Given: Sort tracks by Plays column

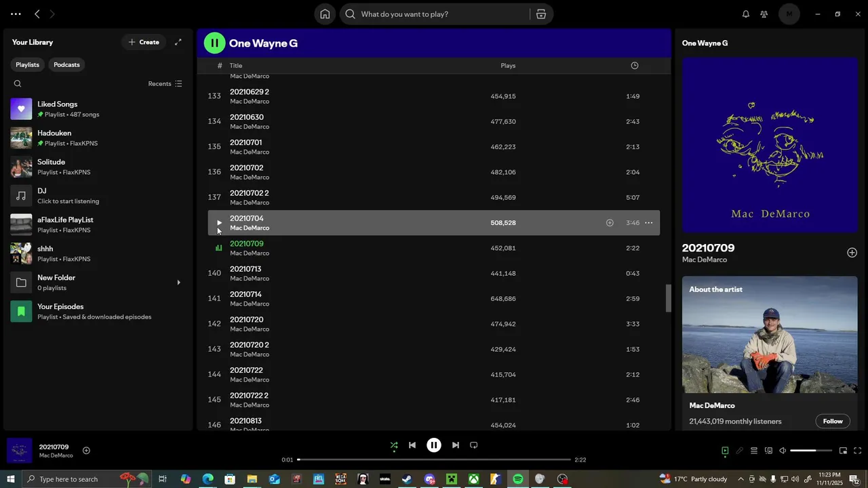Looking at the screenshot, I should coord(508,66).
